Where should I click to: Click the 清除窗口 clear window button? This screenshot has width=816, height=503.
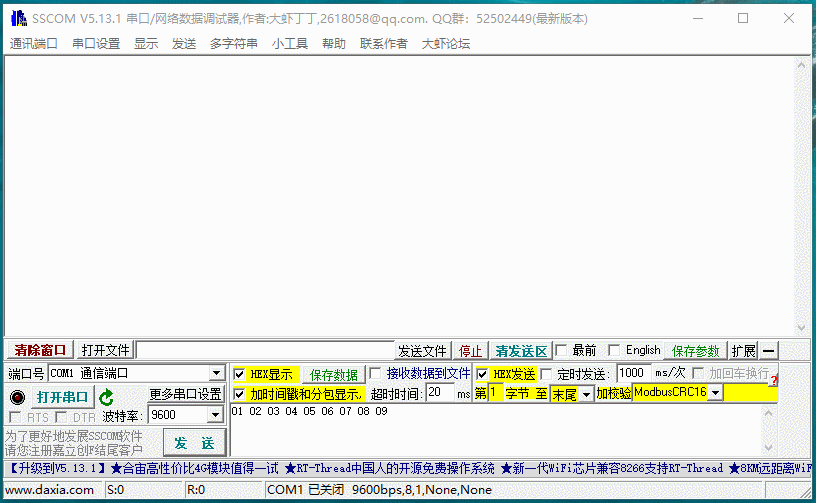click(x=40, y=351)
